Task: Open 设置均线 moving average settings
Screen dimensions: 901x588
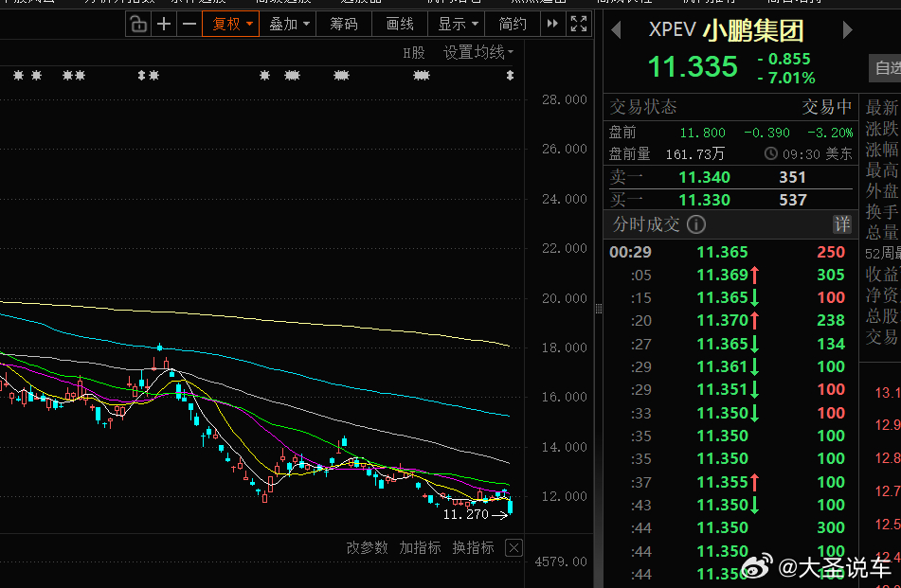Action: (x=478, y=53)
